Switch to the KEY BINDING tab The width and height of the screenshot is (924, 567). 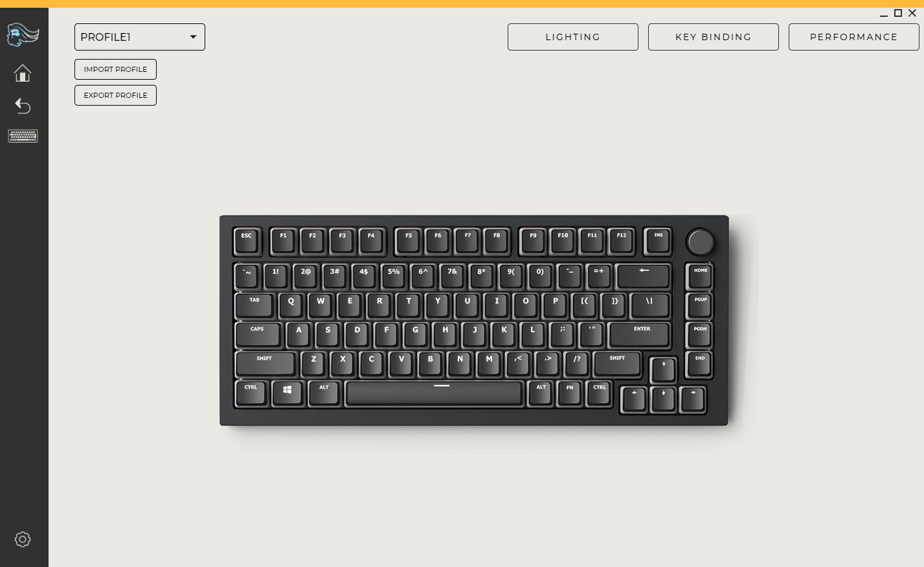(x=714, y=37)
